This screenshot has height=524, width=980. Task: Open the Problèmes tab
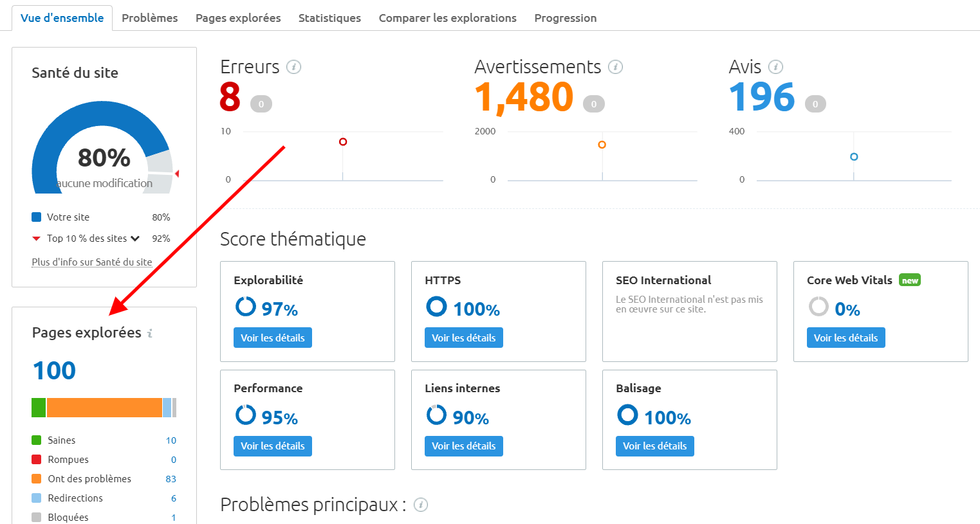tap(150, 18)
